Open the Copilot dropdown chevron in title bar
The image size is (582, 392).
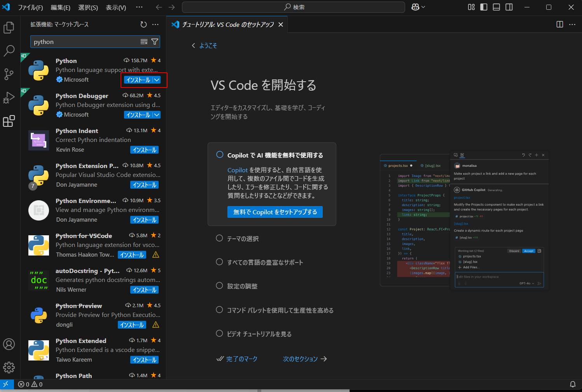tap(423, 7)
